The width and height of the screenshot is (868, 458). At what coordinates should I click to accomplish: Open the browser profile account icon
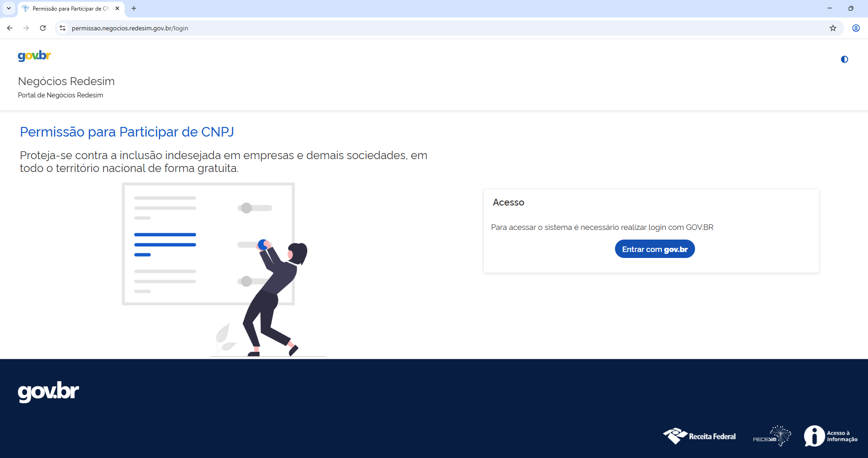coord(856,28)
